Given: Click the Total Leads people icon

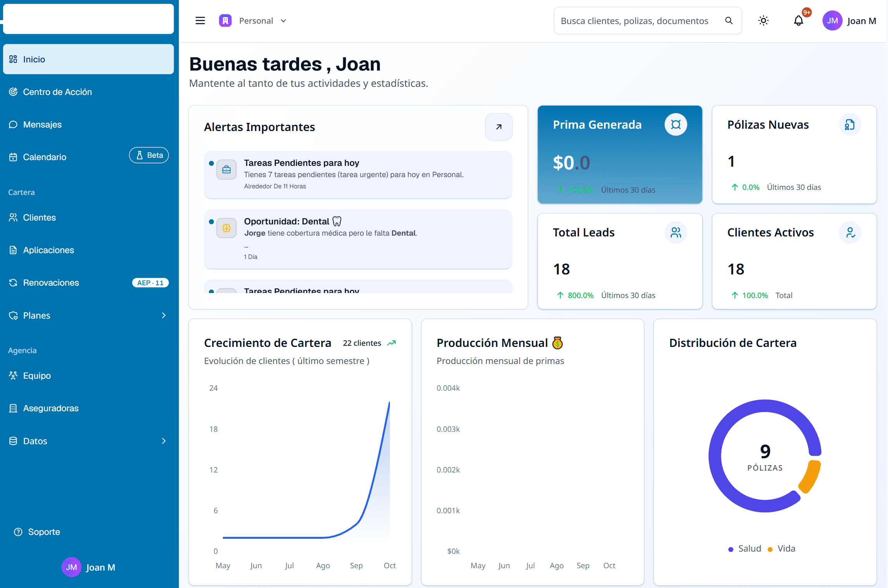Looking at the screenshot, I should pos(676,232).
